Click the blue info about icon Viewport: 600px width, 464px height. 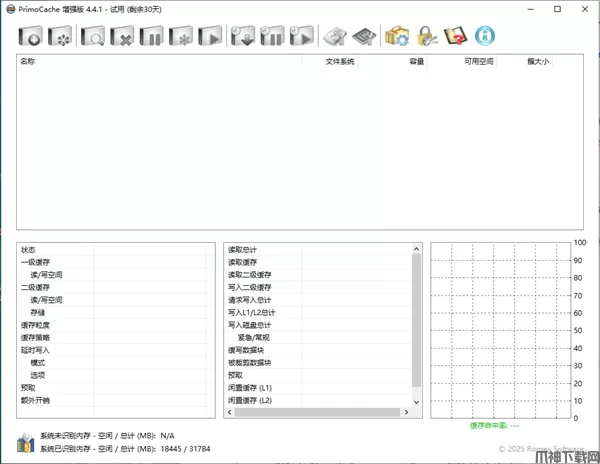[x=485, y=37]
